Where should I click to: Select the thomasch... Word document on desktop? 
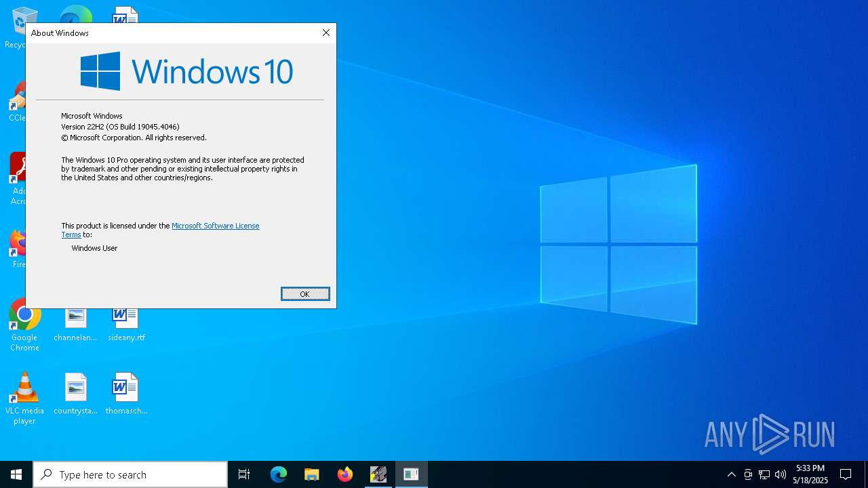pyautogui.click(x=126, y=394)
